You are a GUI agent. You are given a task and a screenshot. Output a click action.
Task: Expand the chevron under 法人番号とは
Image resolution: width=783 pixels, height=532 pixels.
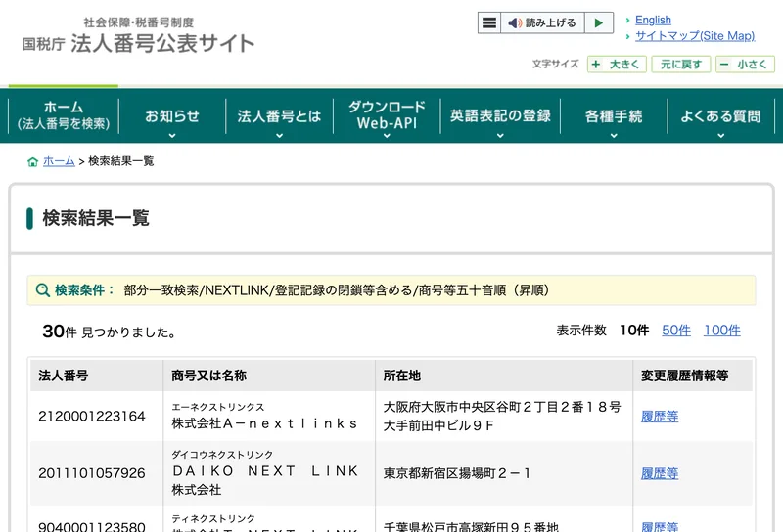point(279,136)
